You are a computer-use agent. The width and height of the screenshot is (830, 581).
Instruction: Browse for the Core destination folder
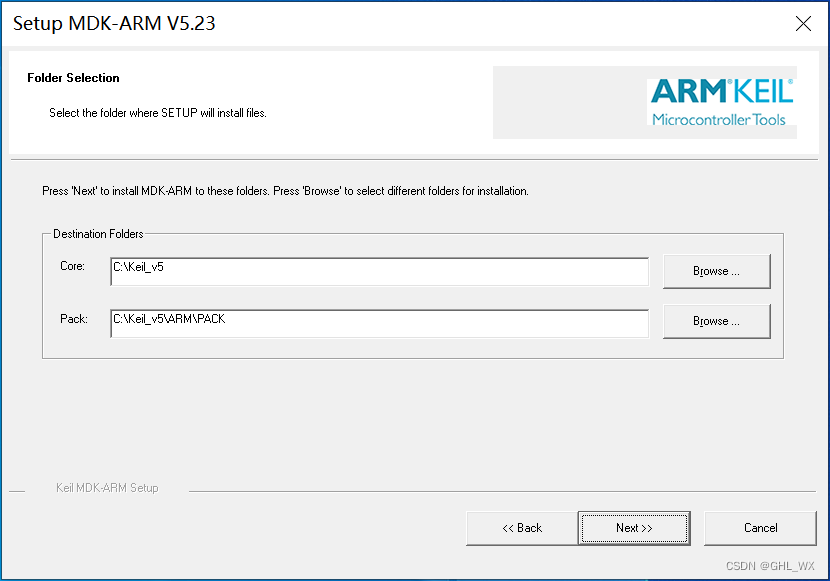pos(717,271)
